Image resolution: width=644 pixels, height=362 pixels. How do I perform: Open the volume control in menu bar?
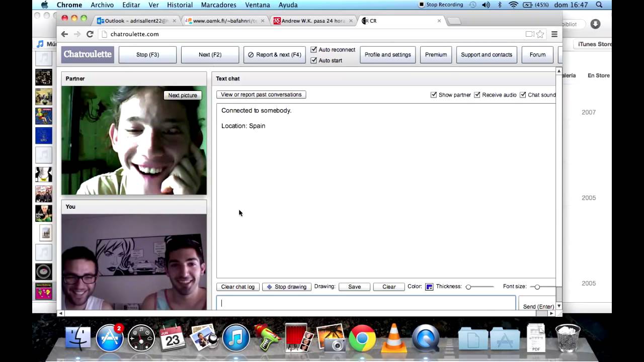486,5
